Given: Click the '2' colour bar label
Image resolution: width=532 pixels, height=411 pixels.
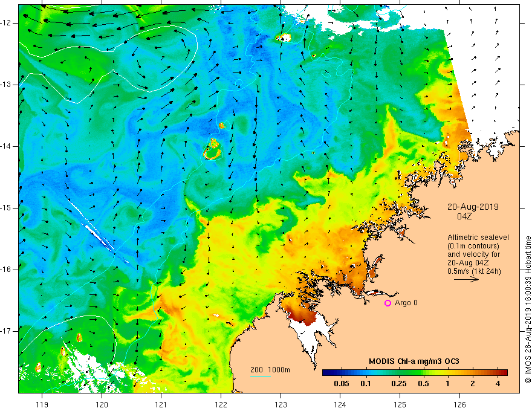Looking at the screenshot, I should pyautogui.click(x=473, y=384).
